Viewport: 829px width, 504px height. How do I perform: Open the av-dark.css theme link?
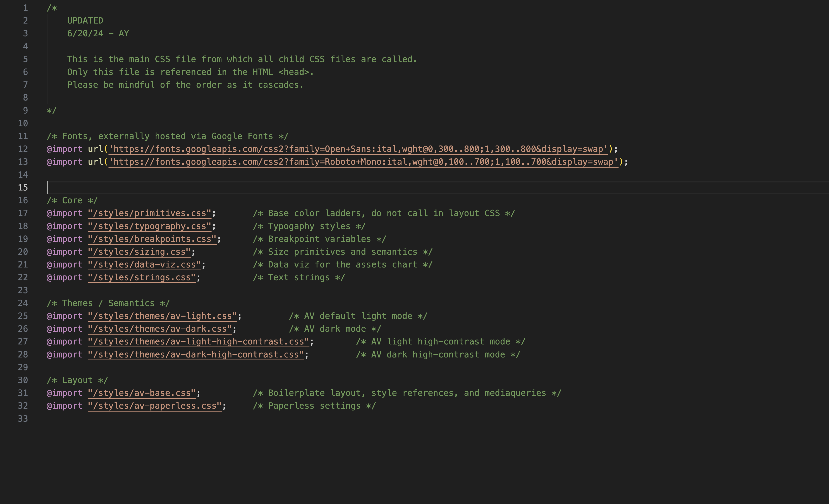pyautogui.click(x=160, y=329)
